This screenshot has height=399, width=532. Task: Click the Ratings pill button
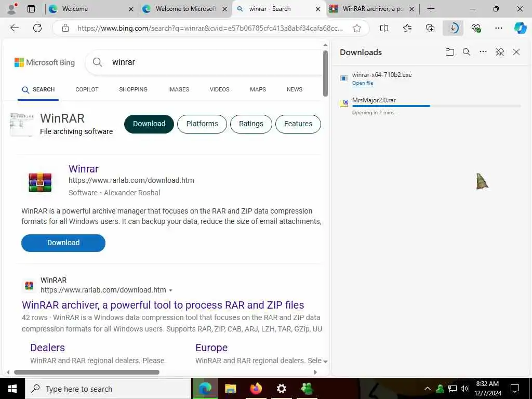[x=251, y=124]
